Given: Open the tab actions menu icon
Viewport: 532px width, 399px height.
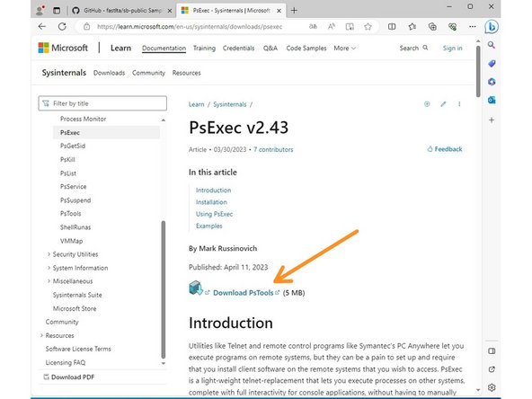Looking at the screenshot, I should click(x=57, y=11).
